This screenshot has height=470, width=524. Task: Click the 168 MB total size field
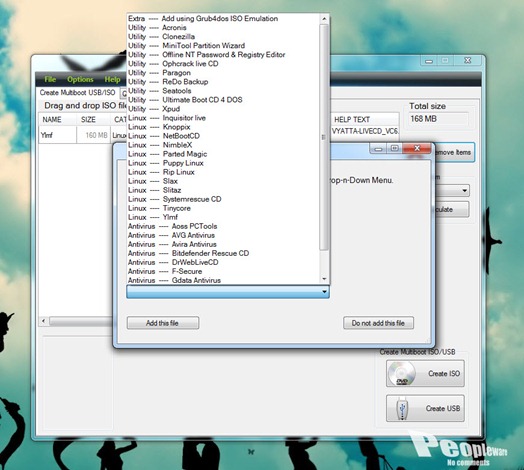pyautogui.click(x=438, y=119)
